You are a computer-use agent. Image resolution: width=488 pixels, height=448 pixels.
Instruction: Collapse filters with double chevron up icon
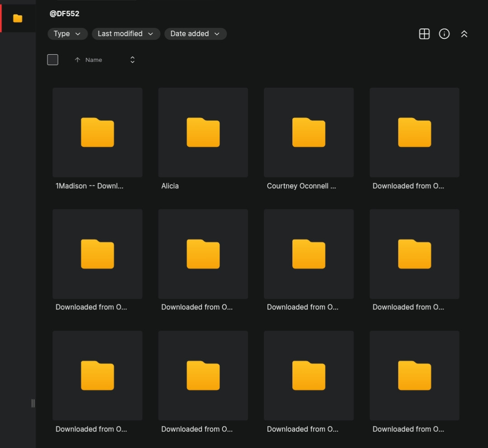click(464, 34)
